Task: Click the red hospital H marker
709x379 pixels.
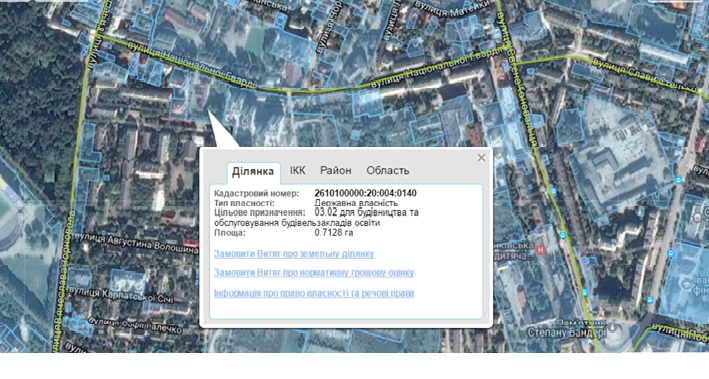Action: pos(540,249)
